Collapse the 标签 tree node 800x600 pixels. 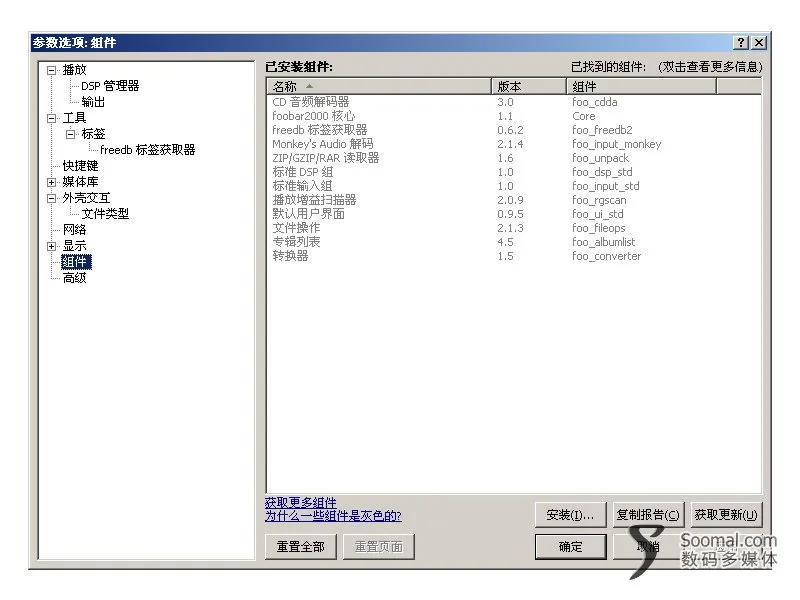70,134
